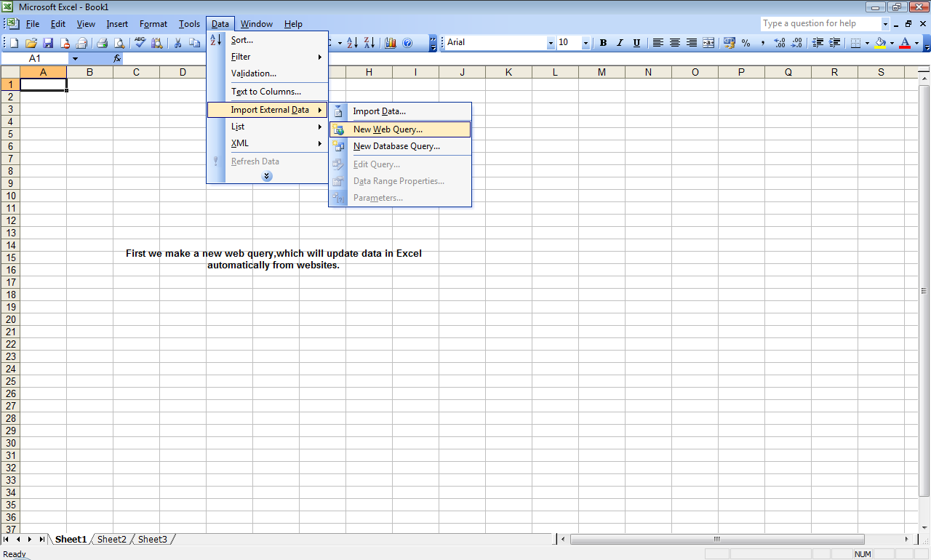Image resolution: width=931 pixels, height=560 pixels.
Task: Open the Fill Color dropdown arrow
Action: tap(892, 42)
